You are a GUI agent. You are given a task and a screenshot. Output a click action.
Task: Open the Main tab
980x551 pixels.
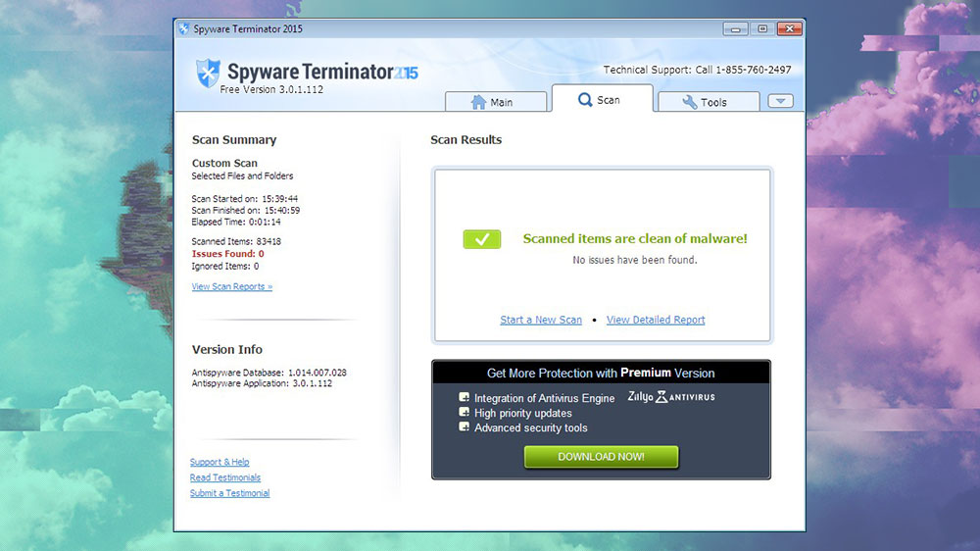496,101
